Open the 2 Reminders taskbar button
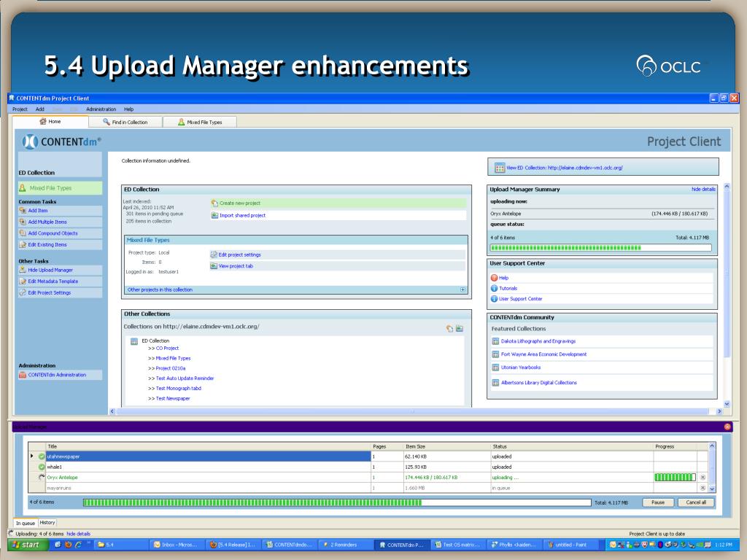This screenshot has height=560, width=747. [344, 545]
